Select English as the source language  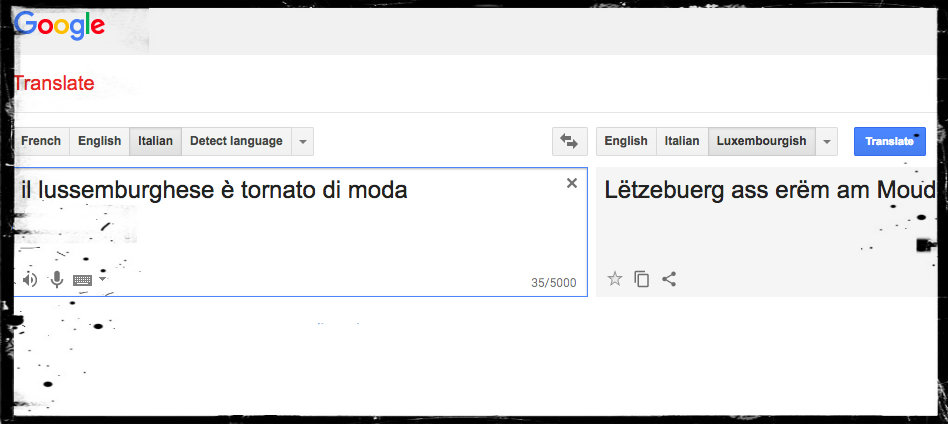click(x=99, y=141)
